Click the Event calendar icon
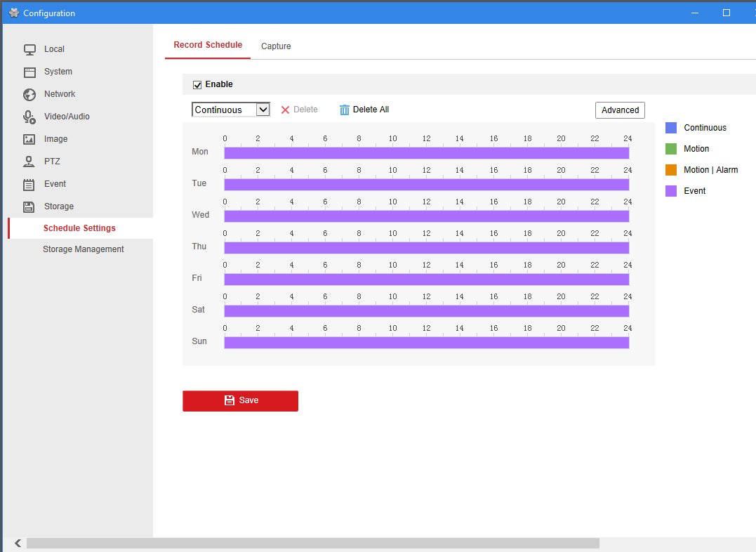This screenshot has width=756, height=552. tap(29, 184)
